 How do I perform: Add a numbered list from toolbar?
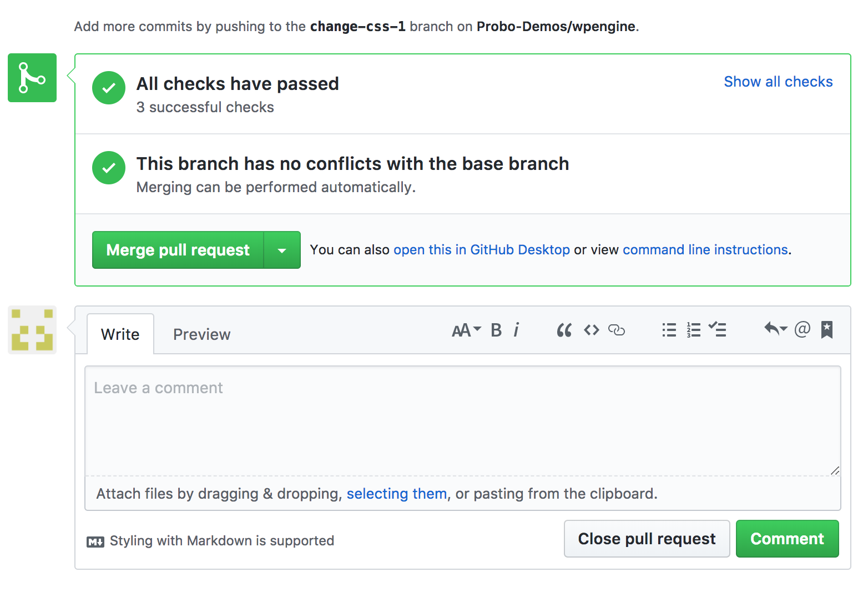click(694, 330)
